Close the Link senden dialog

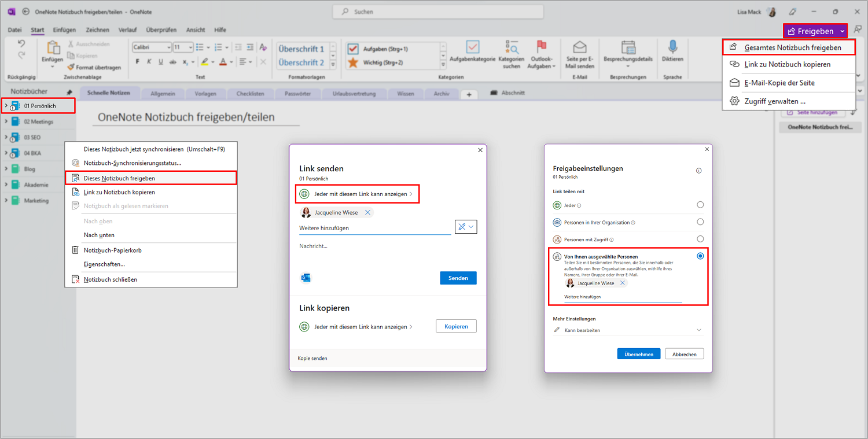click(480, 150)
